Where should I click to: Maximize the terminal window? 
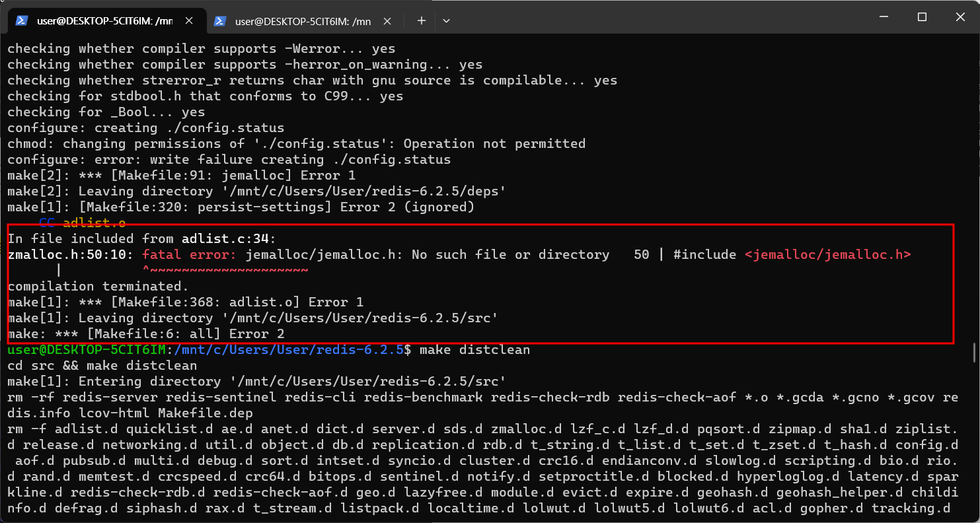[922, 17]
